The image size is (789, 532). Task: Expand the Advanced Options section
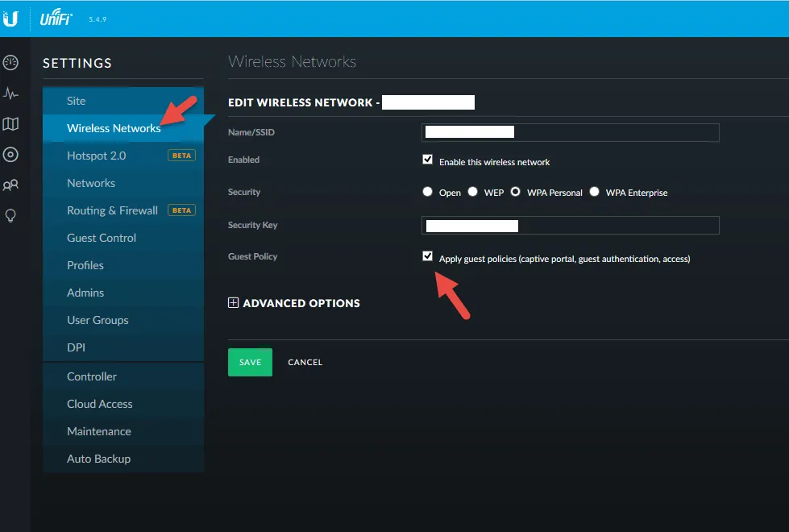(294, 303)
